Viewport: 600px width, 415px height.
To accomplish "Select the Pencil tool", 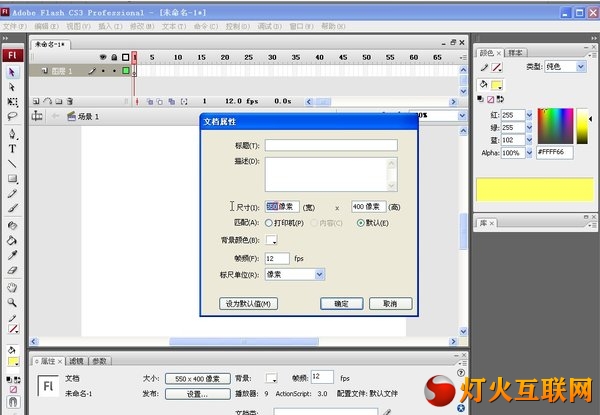I will (x=12, y=194).
